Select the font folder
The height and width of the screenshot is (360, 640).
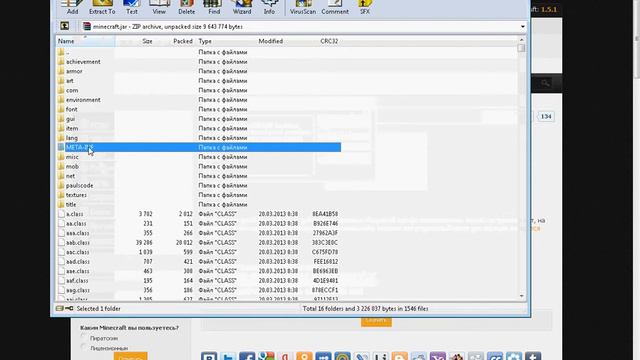point(199,109)
